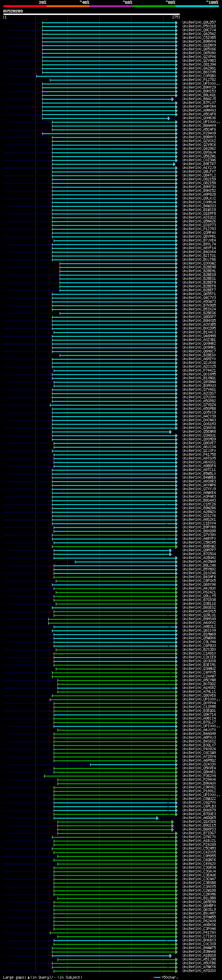Select the UniRef100_P40924 label

click(199, 749)
